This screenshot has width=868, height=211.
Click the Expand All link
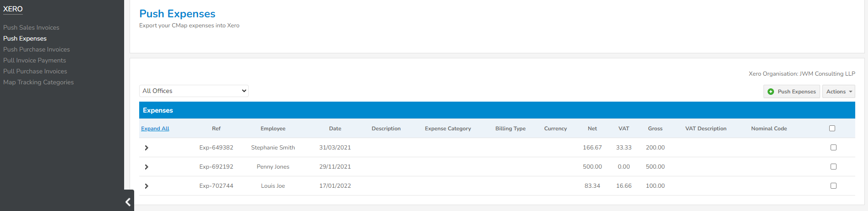click(155, 129)
